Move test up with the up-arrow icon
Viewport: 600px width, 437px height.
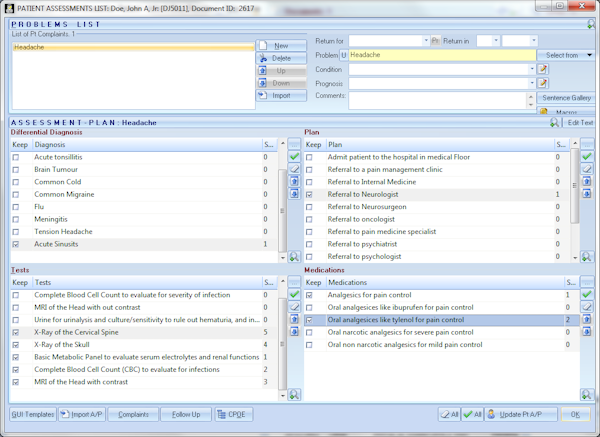point(294,319)
